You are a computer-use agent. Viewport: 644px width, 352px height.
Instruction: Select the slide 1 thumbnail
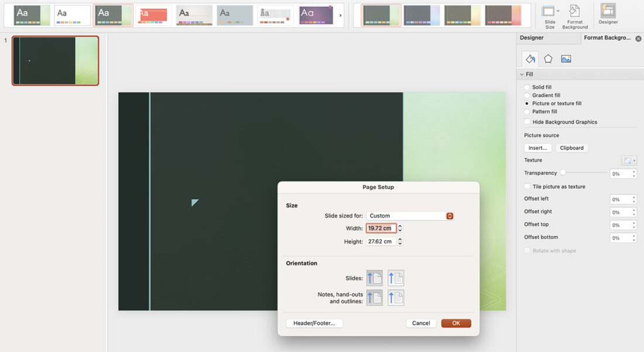tap(55, 60)
